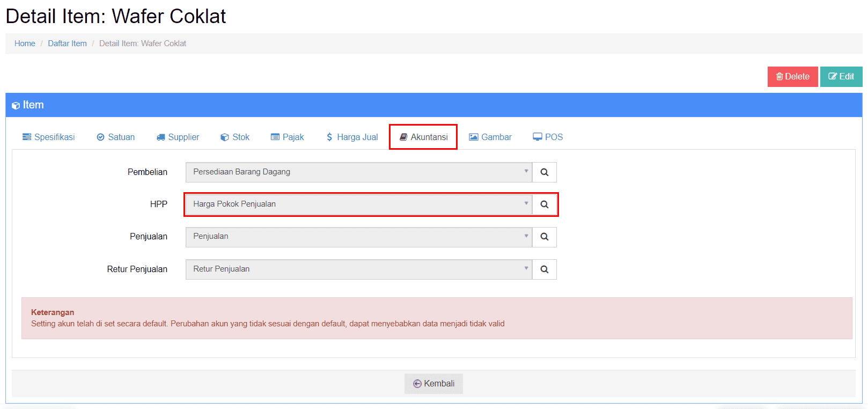868x409 pixels.
Task: Expand the Retur Penjualan dropdown
Action: tap(358, 269)
